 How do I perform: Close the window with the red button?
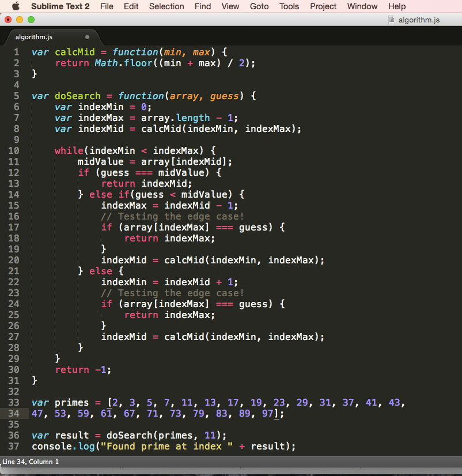pos(8,20)
